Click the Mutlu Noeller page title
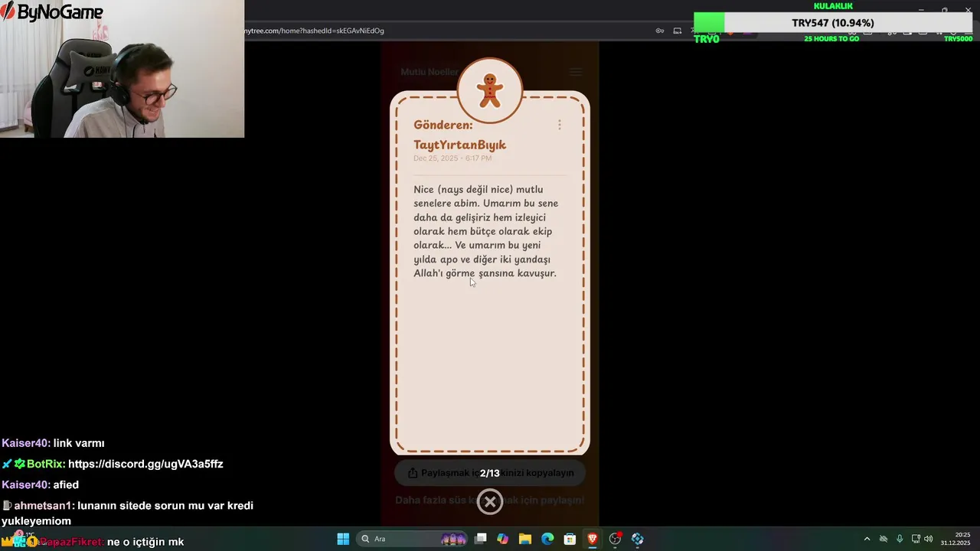 coord(430,72)
